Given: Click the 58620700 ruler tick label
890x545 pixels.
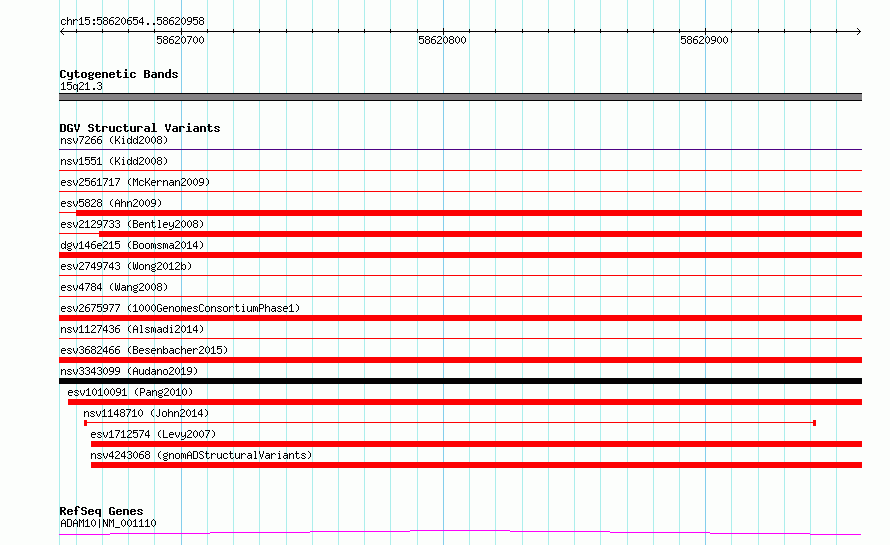Looking at the screenshot, I should coord(180,40).
